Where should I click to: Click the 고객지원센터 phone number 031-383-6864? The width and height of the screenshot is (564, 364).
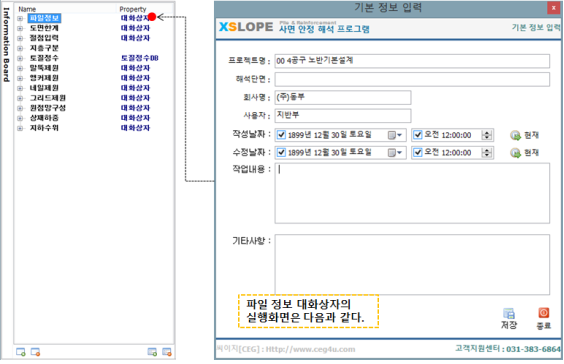tap(533, 349)
